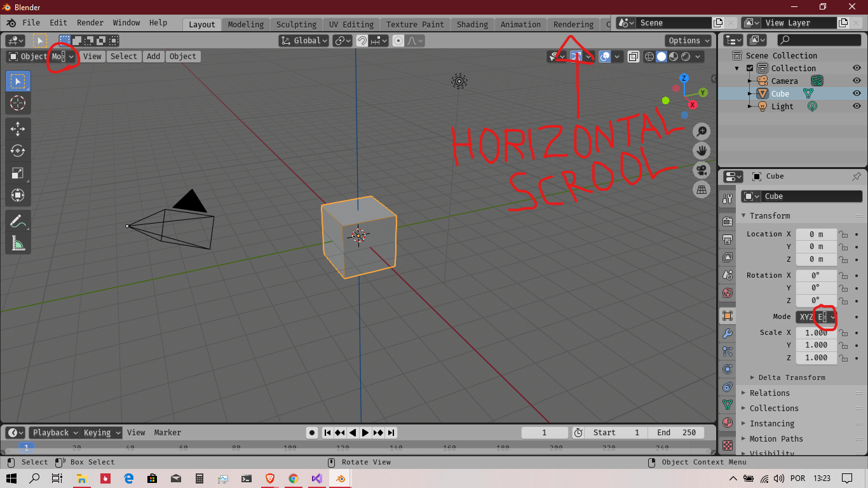Activate the Move tool
This screenshot has height=488, width=868.
[x=18, y=128]
